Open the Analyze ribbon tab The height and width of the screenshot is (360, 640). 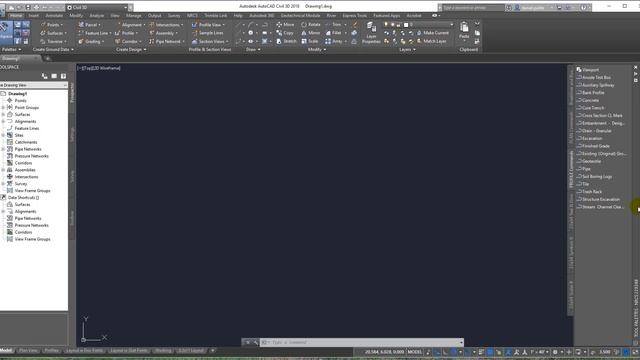96,16
